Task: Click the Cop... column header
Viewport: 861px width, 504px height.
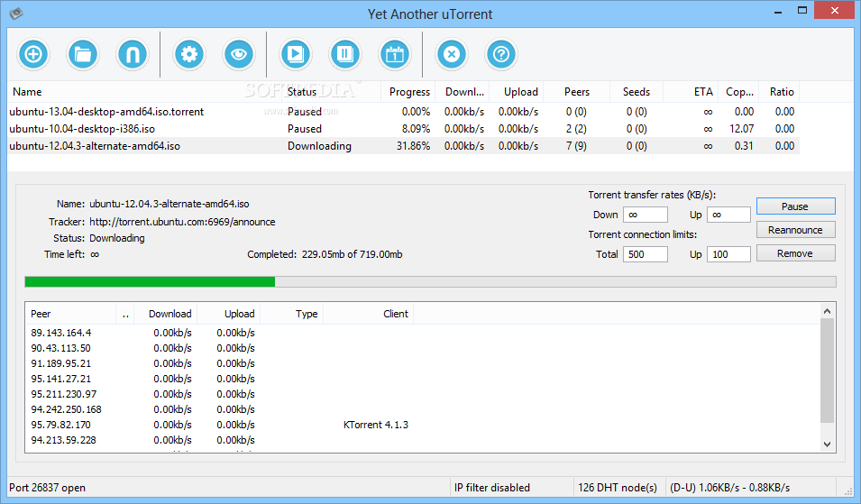Action: pos(739,92)
